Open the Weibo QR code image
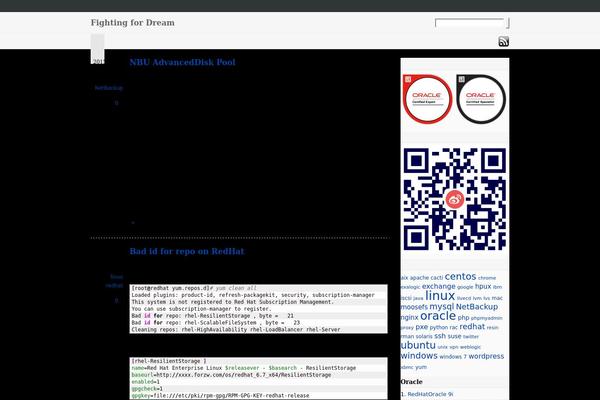 (x=455, y=199)
